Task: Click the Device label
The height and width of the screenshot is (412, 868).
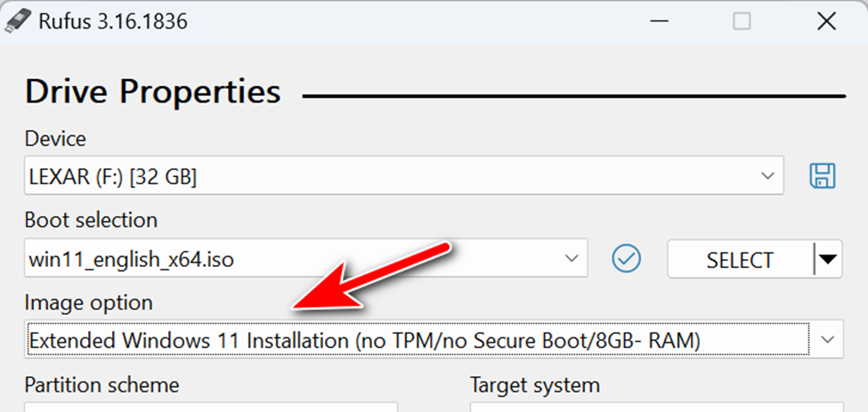Action: coord(55,139)
